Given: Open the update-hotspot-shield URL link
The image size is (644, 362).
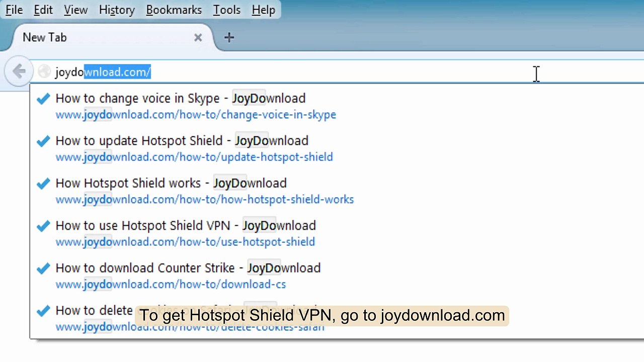Looking at the screenshot, I should pos(194,157).
